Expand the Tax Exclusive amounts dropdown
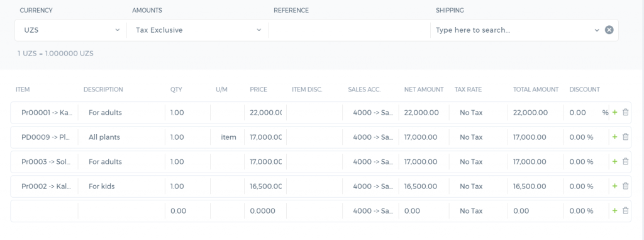This screenshot has width=644, height=240. (x=197, y=30)
